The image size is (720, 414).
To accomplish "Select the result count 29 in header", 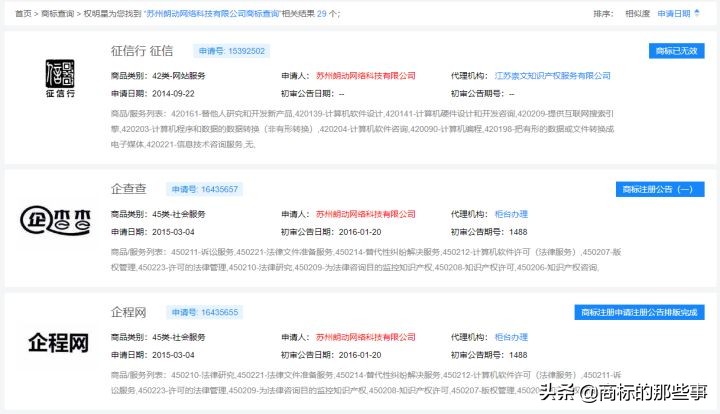I will 321,14.
